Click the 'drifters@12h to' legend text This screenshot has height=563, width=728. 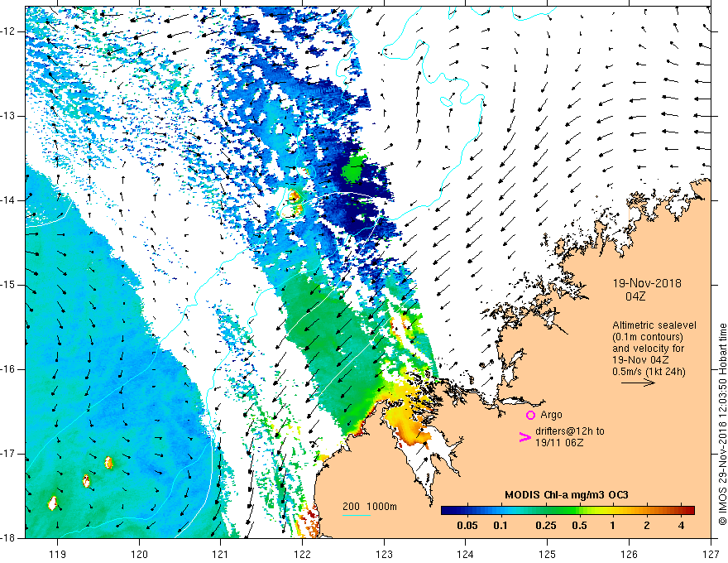click(x=570, y=431)
